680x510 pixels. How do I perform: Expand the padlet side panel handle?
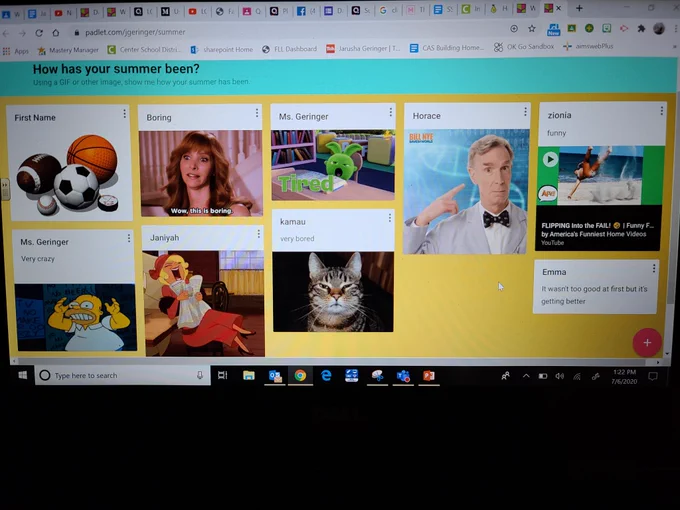pyautogui.click(x=5, y=190)
